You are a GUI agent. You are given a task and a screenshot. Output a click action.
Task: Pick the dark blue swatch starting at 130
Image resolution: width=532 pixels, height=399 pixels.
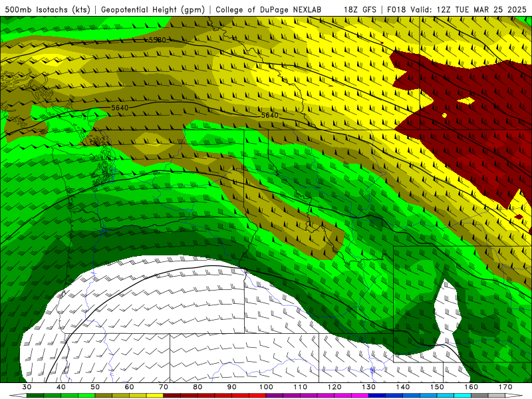(x=377, y=396)
